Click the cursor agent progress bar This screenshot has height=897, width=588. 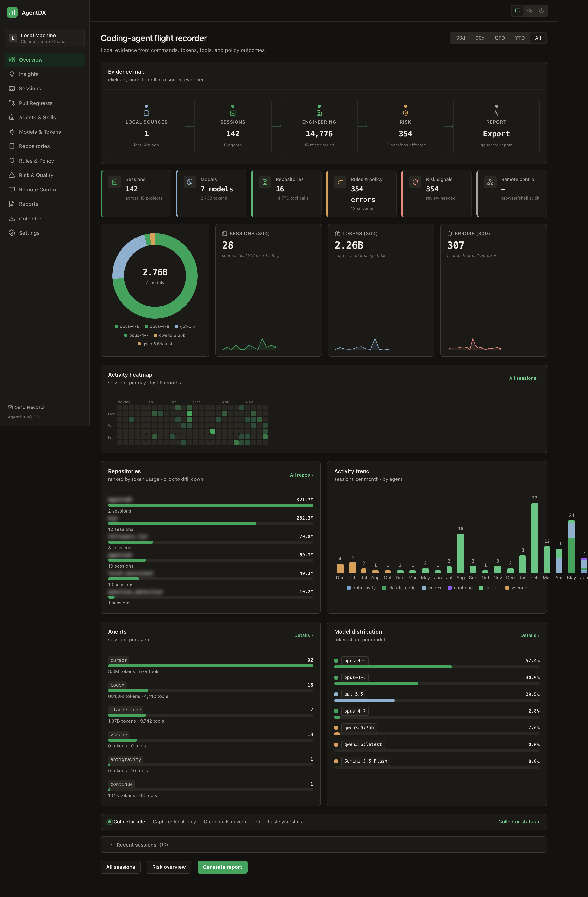point(211,666)
